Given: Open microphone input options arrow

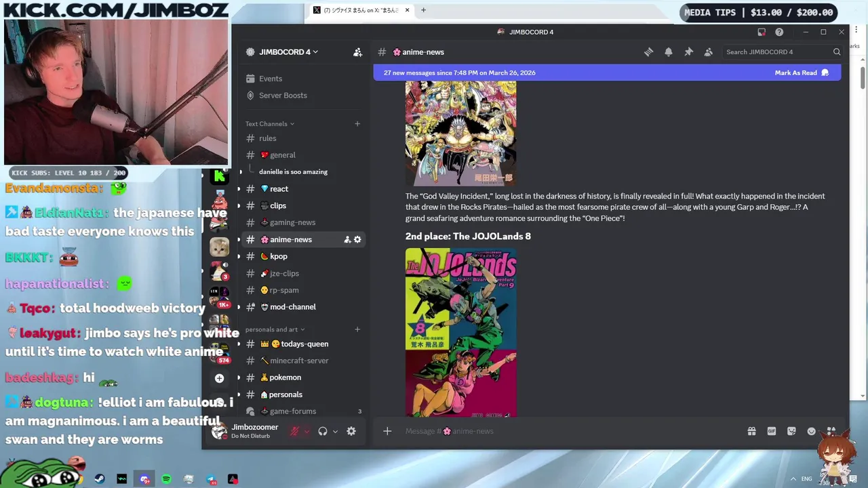Looking at the screenshot, I should (x=307, y=431).
